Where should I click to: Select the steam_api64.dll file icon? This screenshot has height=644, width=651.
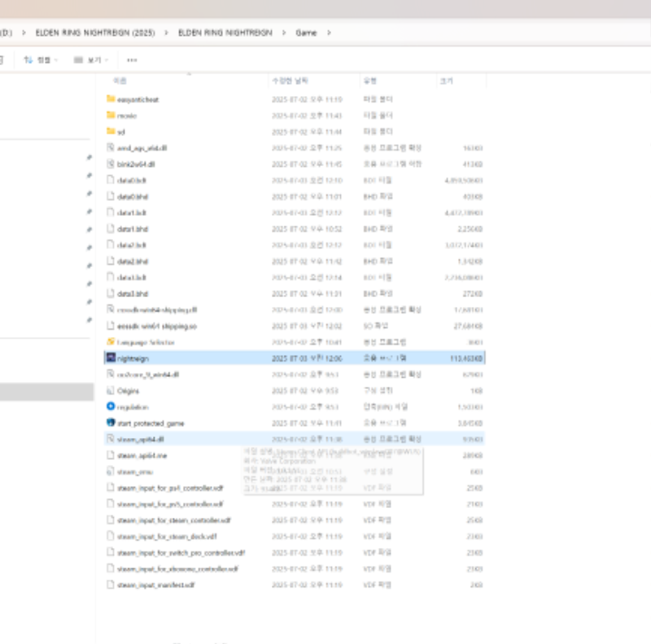[111, 438]
